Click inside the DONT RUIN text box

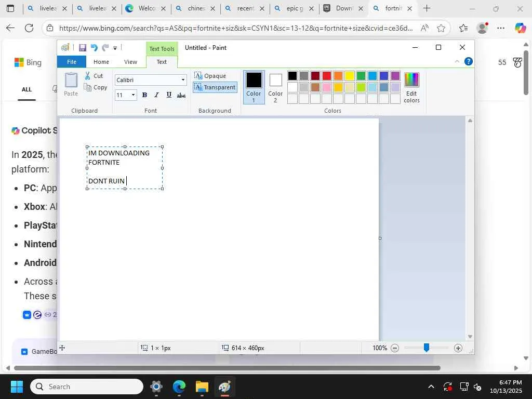pyautogui.click(x=125, y=168)
